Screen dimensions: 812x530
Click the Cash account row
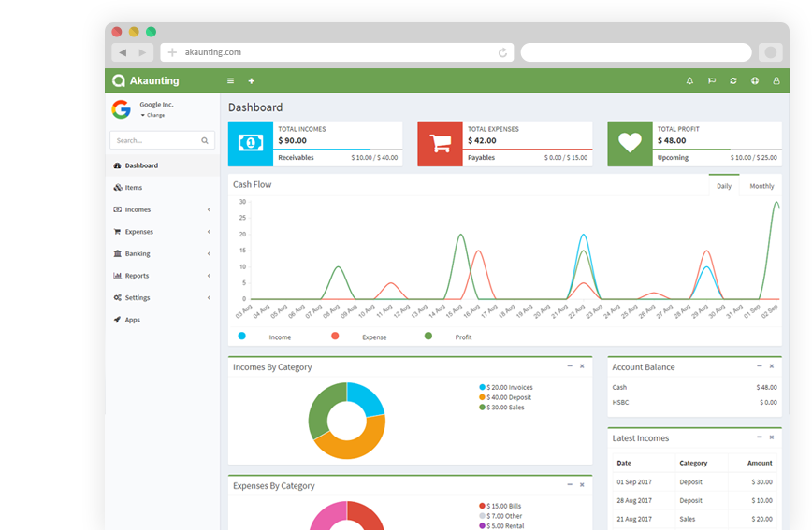694,387
